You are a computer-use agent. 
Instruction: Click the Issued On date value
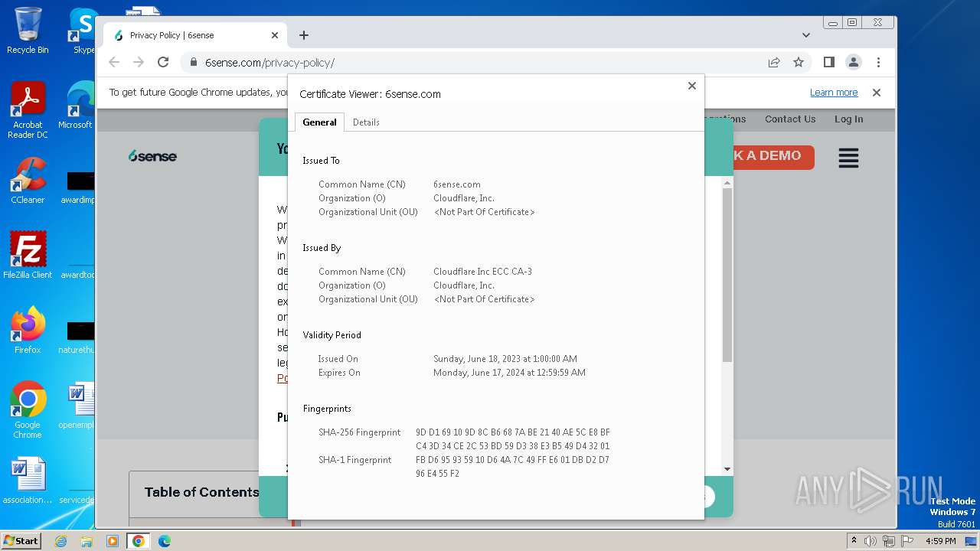505,359
